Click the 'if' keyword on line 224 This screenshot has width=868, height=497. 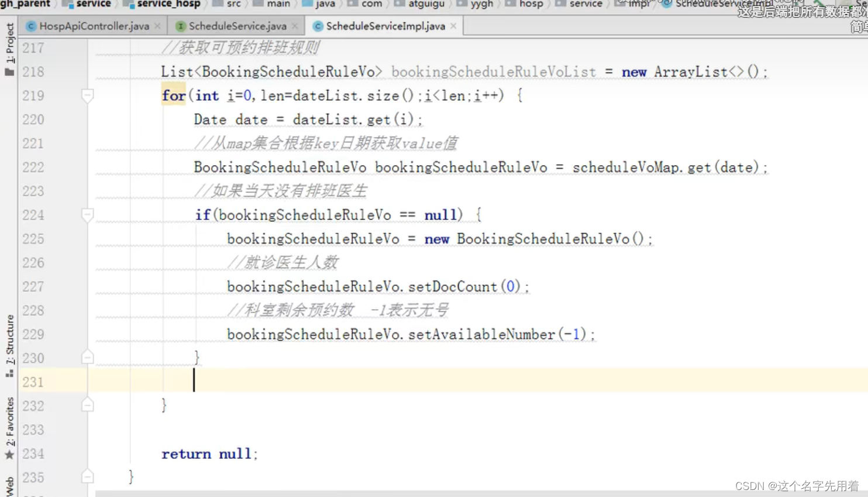pyautogui.click(x=202, y=215)
